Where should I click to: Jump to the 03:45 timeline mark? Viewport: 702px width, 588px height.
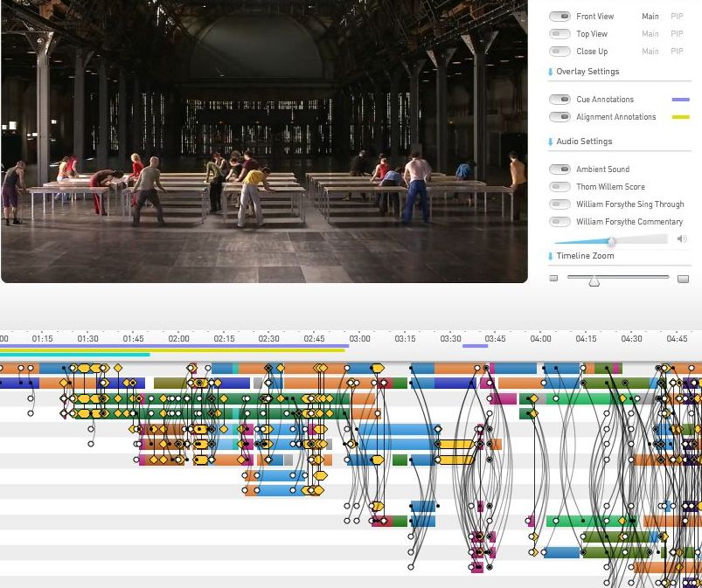click(x=495, y=339)
